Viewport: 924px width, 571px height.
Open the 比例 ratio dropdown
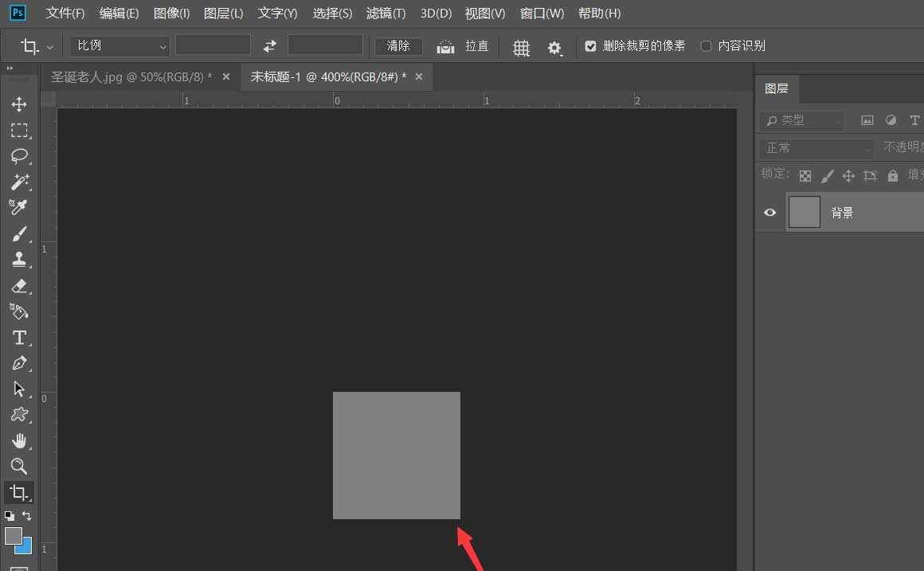pyautogui.click(x=119, y=46)
